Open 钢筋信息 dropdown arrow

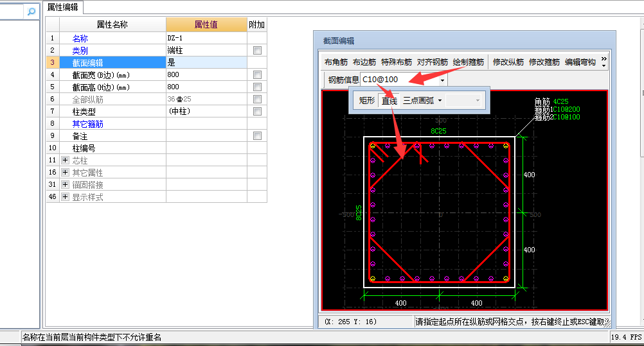[x=442, y=80]
